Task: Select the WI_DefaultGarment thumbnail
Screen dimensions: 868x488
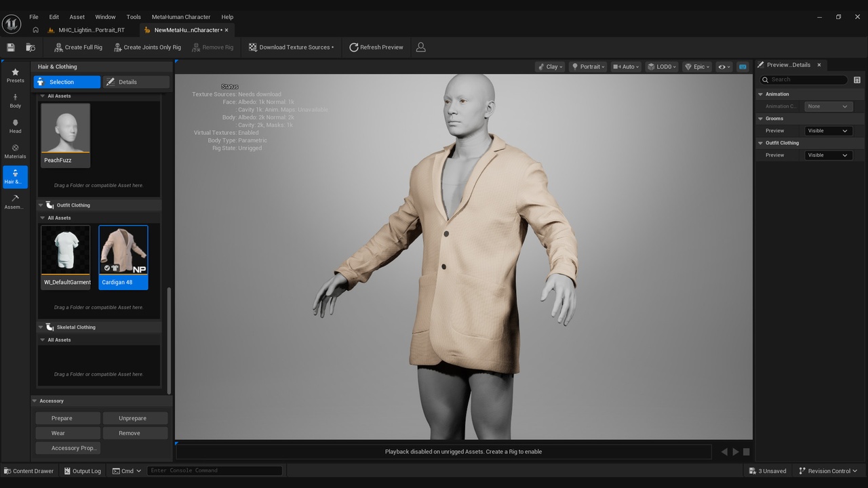Action: click(66, 257)
